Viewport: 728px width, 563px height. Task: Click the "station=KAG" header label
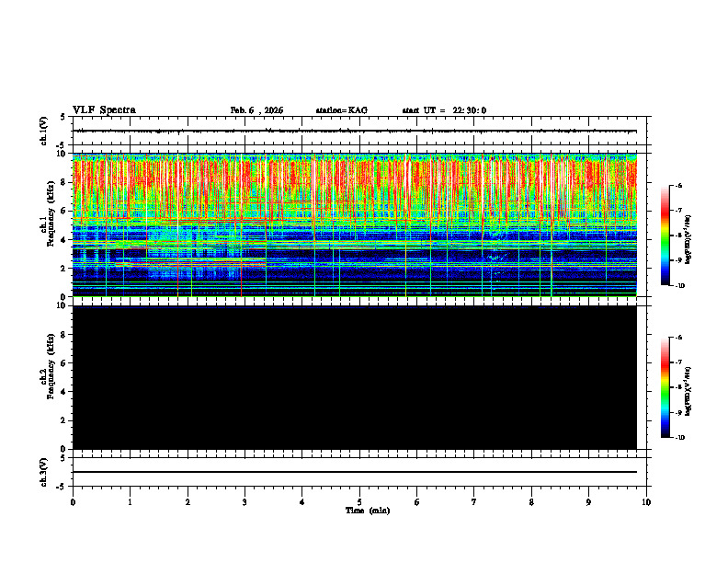342,110
